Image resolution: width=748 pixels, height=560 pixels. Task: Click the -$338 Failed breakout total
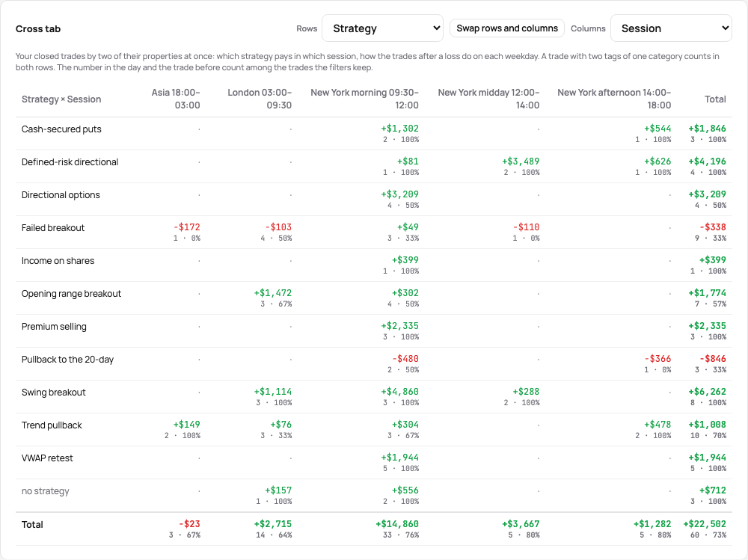711,232
